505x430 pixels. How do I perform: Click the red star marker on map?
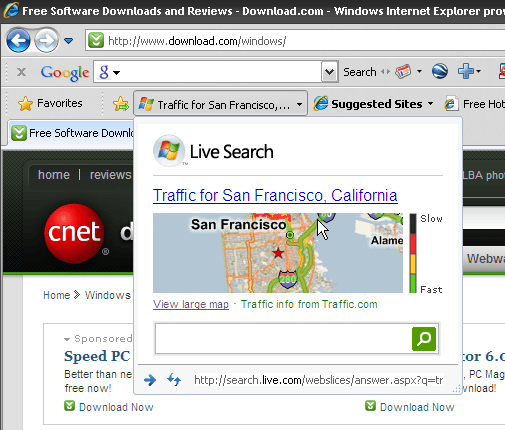point(278,253)
